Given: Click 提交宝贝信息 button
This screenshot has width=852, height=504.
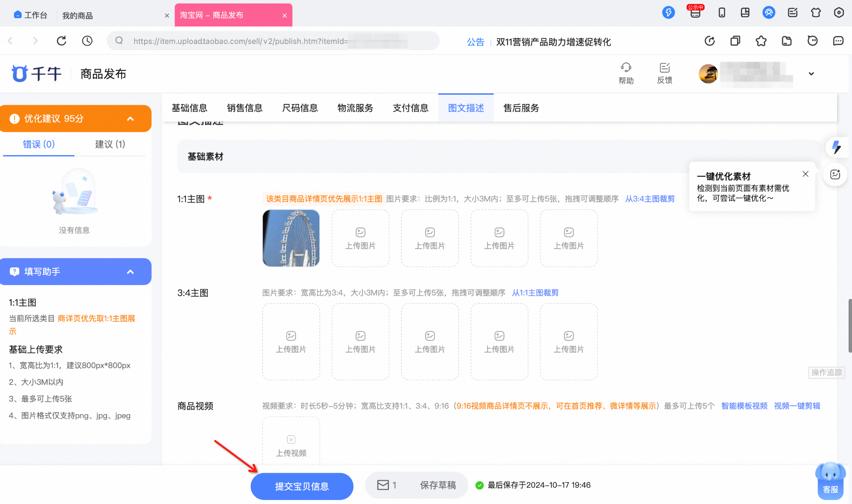Looking at the screenshot, I should (302, 486).
